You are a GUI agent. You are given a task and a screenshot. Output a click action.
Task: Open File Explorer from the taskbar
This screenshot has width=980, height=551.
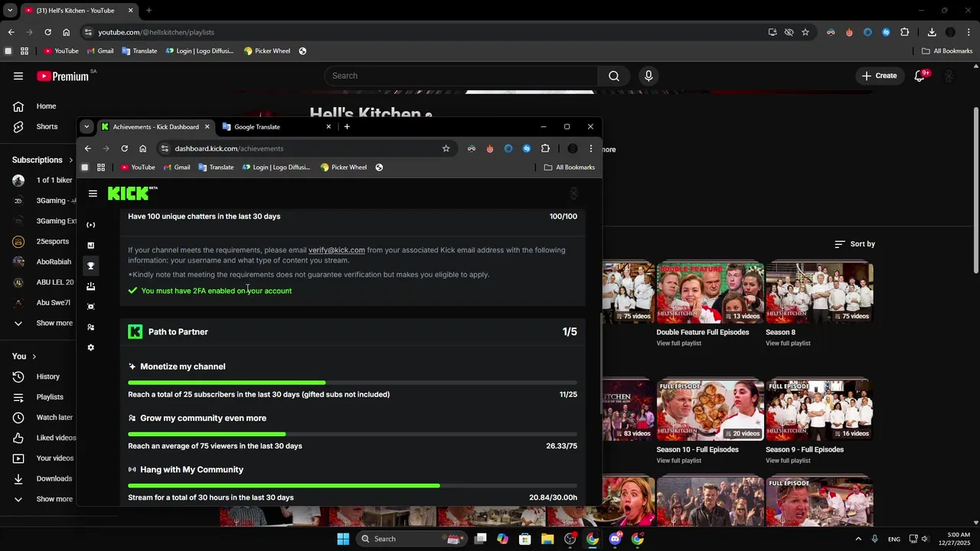547,539
